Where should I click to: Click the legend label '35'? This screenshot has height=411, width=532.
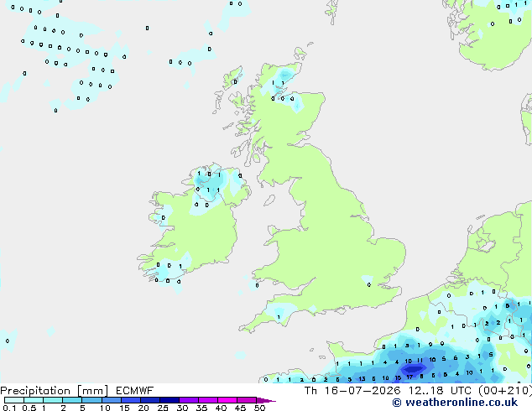click(201, 408)
